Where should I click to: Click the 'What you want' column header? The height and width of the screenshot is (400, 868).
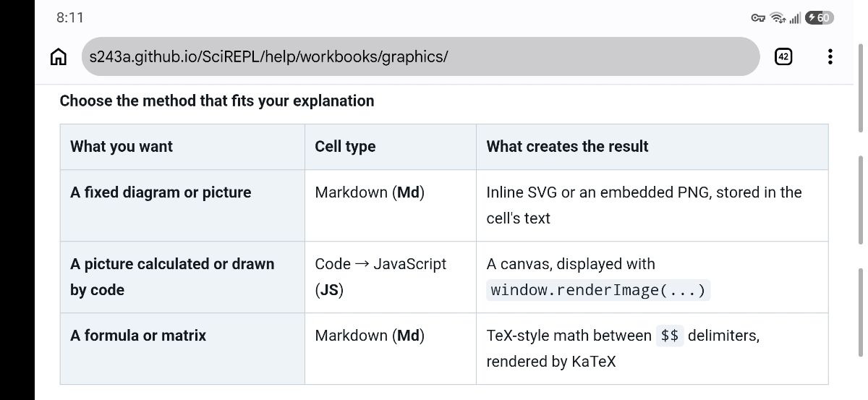(x=182, y=147)
